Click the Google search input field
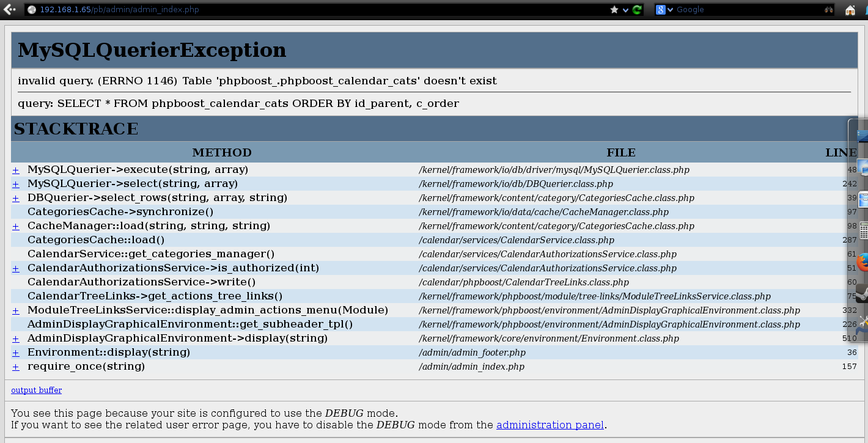 (x=746, y=10)
